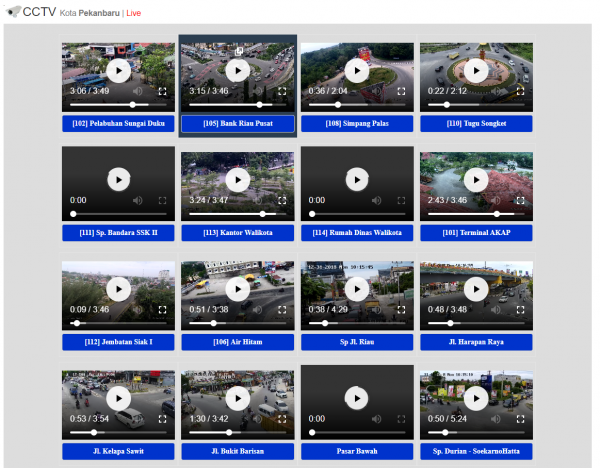Play the Bank Riau Pusat camera feed
This screenshot has width=600, height=468.
tap(237, 70)
